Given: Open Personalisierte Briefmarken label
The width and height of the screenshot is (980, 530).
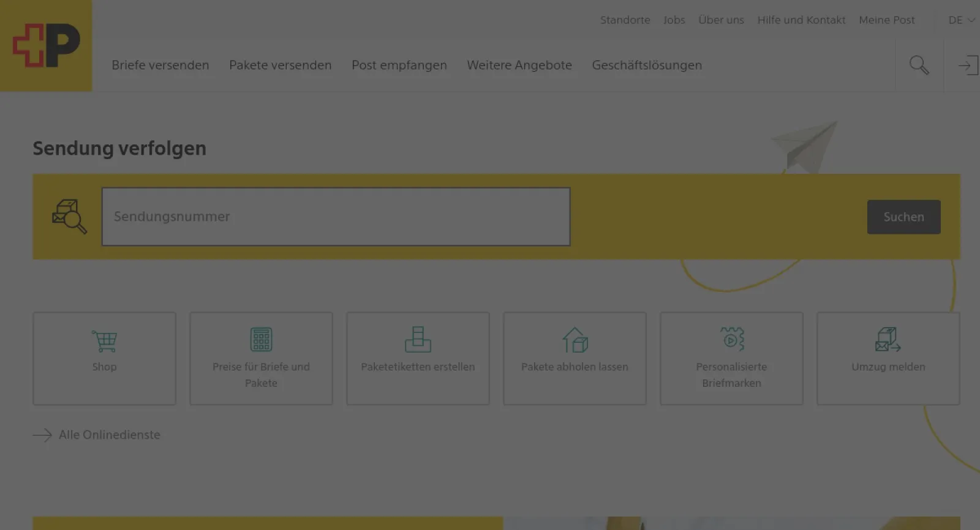Looking at the screenshot, I should 731,375.
